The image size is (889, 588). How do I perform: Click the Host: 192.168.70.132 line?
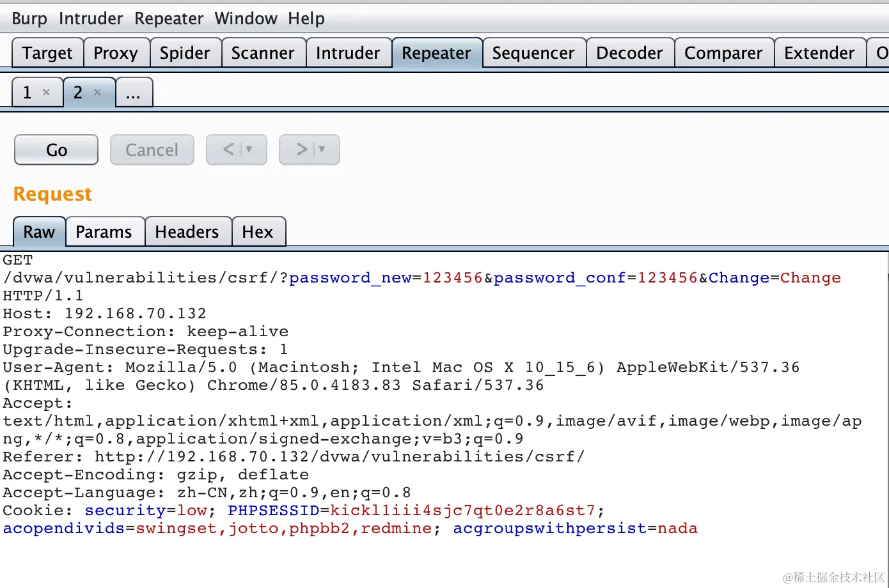pyautogui.click(x=105, y=314)
